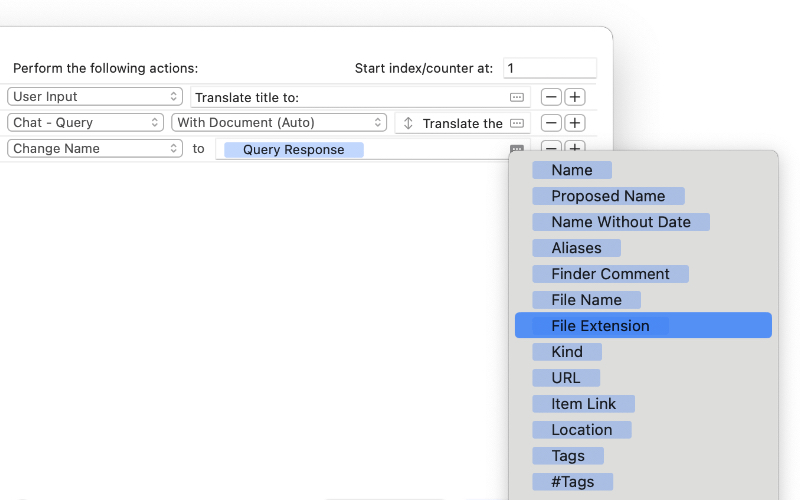Open the With Document (Auto) dropdown
This screenshot has height=500, width=800.
pyautogui.click(x=279, y=122)
